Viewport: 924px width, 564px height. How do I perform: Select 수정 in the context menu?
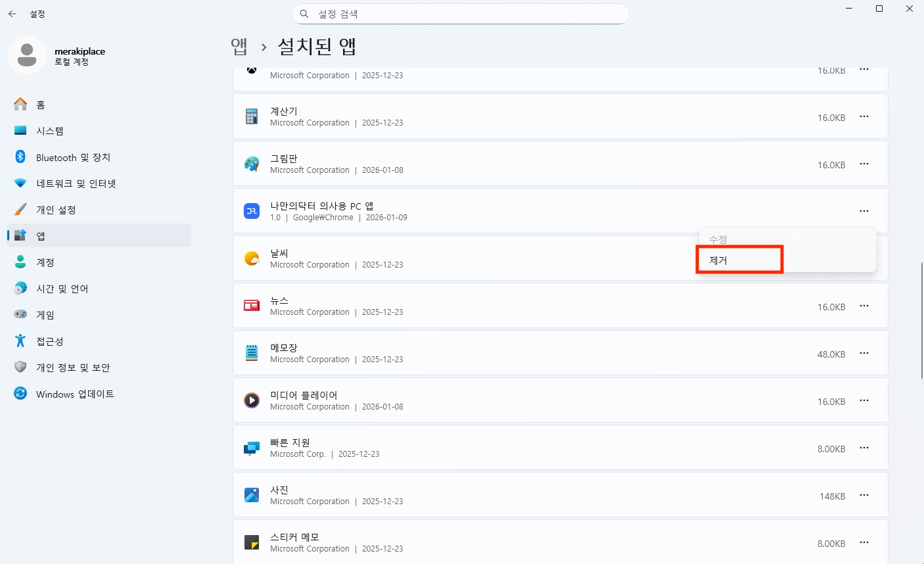pos(787,240)
